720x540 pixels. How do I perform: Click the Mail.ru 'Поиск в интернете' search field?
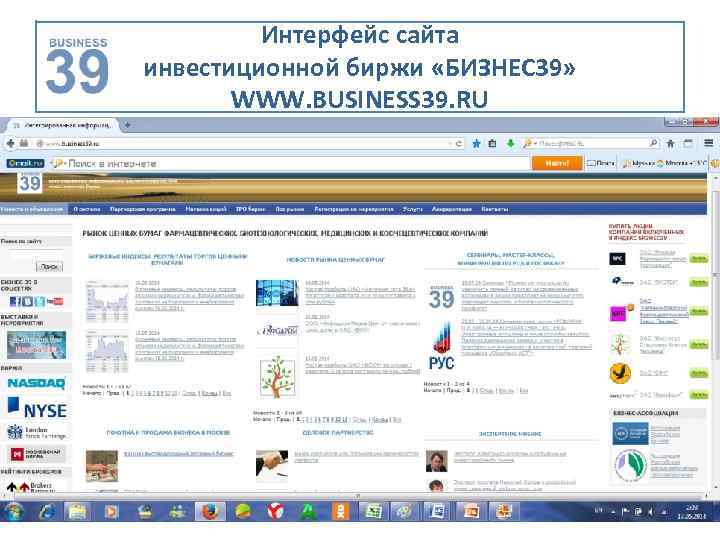[292, 163]
